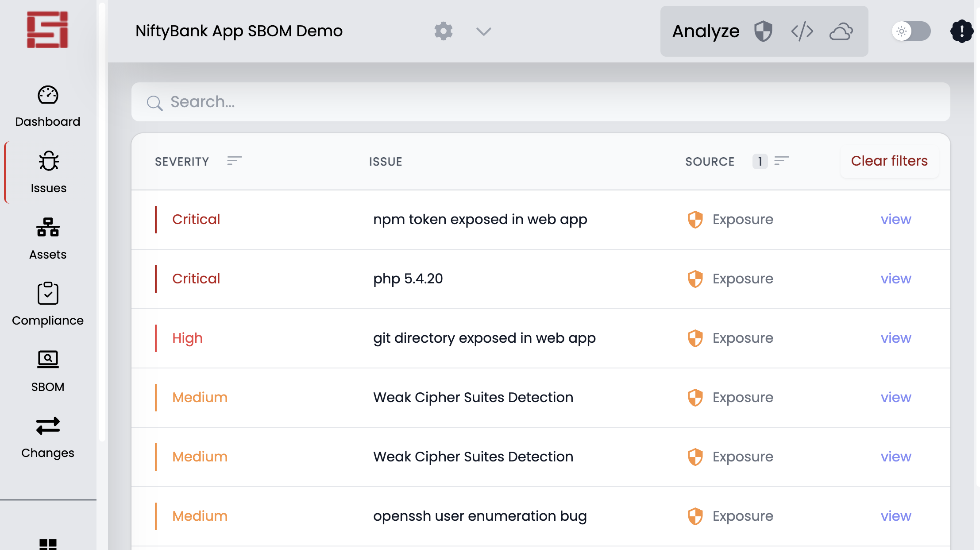Click the shield analyze icon
Screen dimensions: 980x550
point(763,31)
